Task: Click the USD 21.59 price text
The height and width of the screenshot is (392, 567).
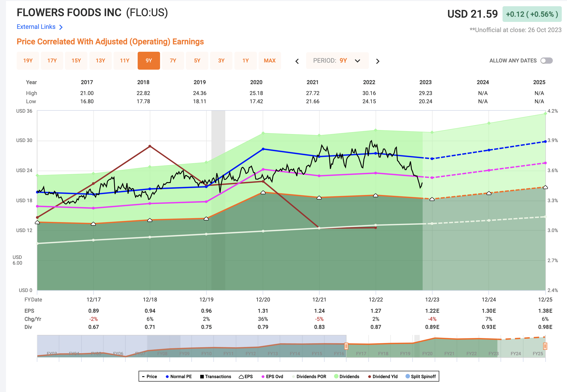Action: 472,14
